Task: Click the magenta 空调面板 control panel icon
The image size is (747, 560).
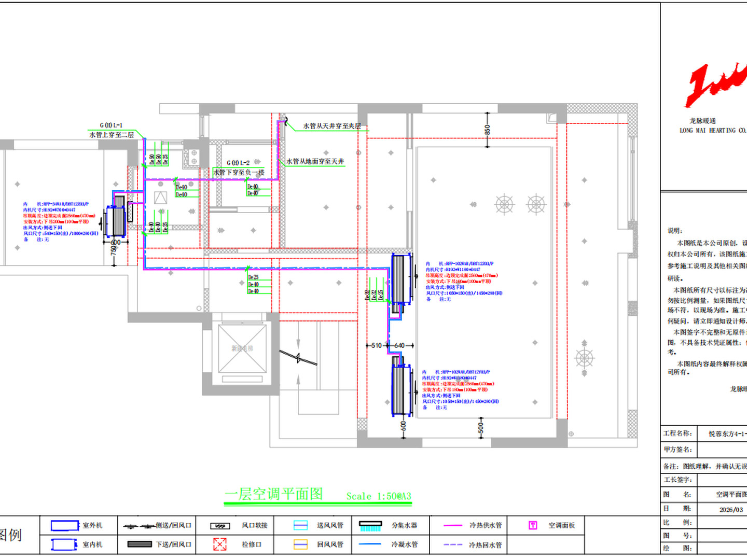Action: [533, 525]
